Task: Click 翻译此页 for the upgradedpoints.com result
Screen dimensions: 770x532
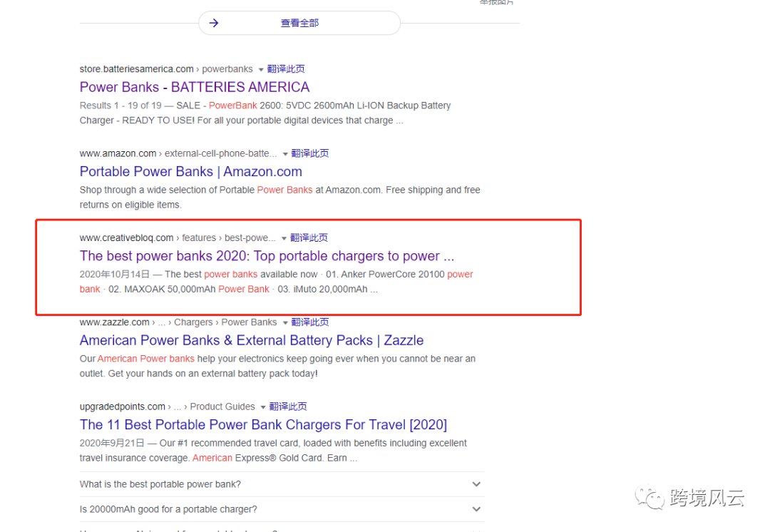Action: pos(288,406)
